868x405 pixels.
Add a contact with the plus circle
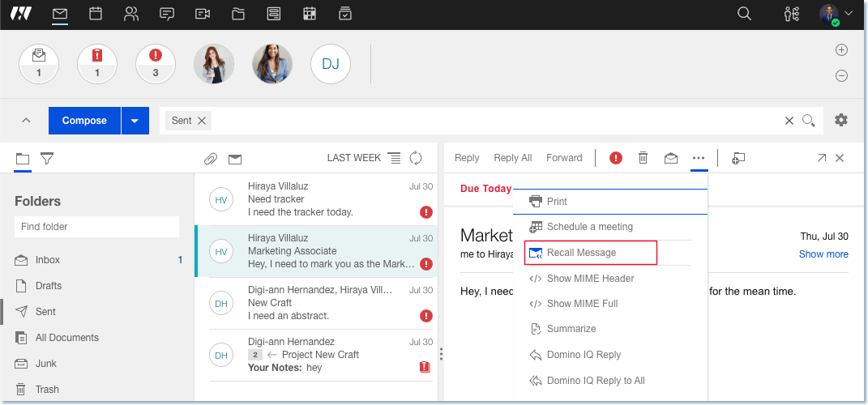[x=841, y=49]
